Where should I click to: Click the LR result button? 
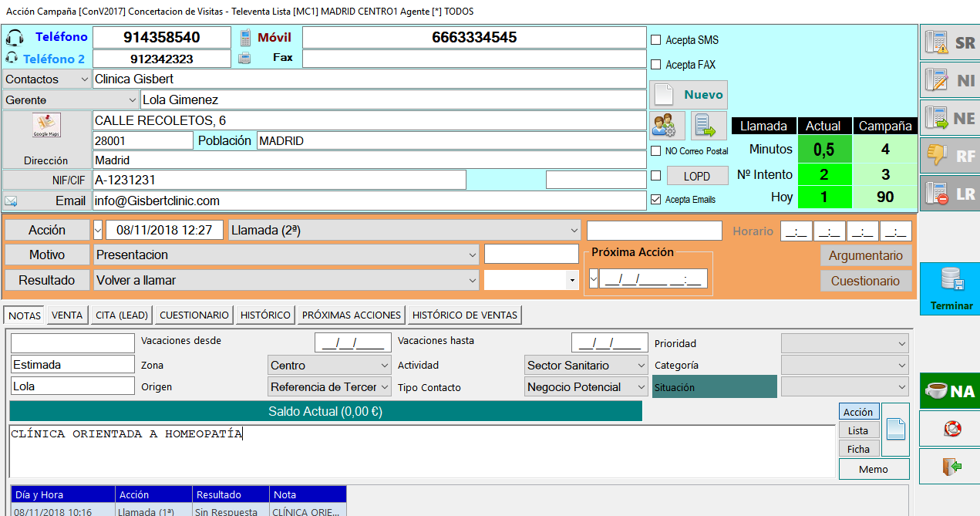click(950, 193)
